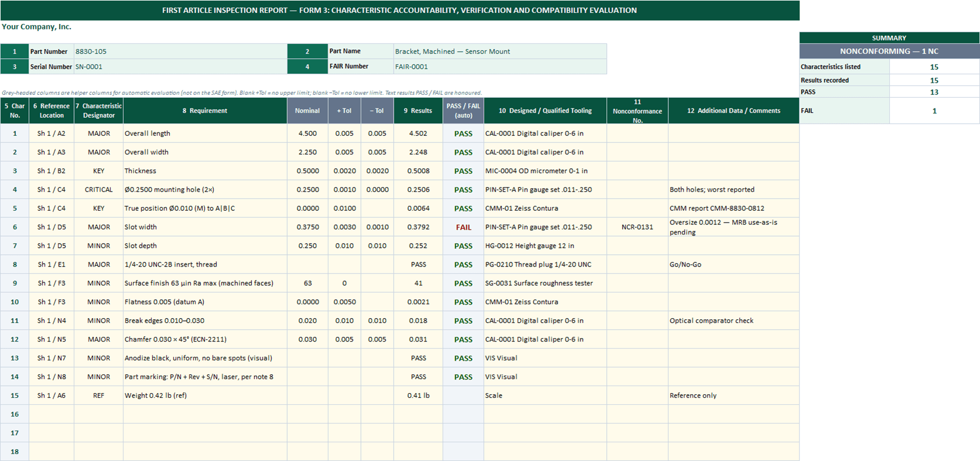This screenshot has height=461, width=980.
Task: Click the 'Overall width' requirement cell
Action: [205, 152]
